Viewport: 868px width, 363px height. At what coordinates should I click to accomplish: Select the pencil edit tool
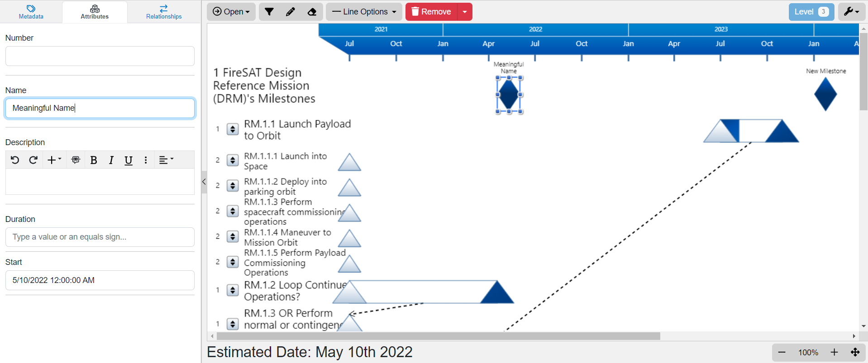pos(291,12)
